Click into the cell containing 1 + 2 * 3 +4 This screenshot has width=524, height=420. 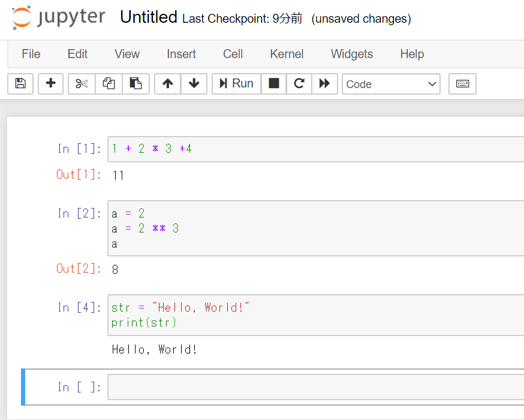pyautogui.click(x=316, y=149)
